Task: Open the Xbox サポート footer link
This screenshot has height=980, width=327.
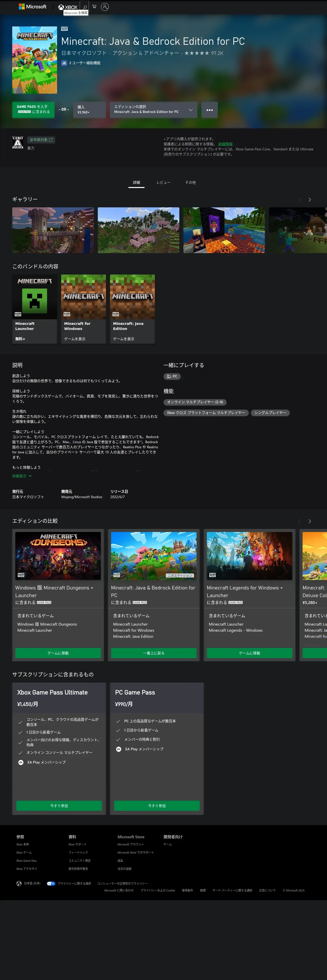Action: (x=77, y=844)
